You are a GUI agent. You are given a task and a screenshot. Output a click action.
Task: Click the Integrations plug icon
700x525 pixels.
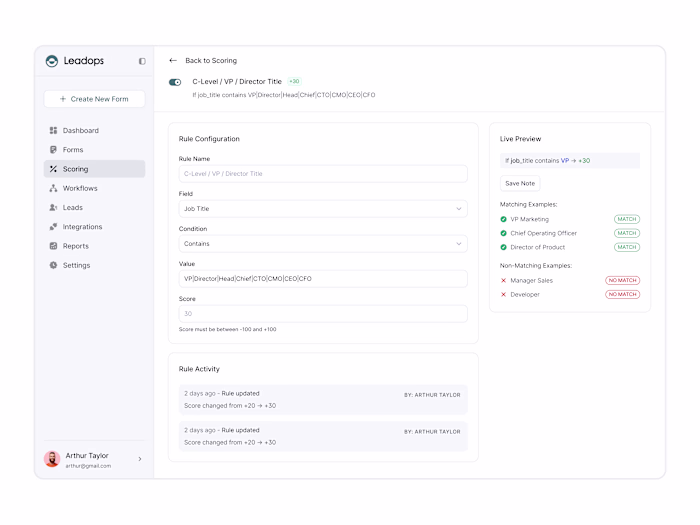tap(54, 227)
